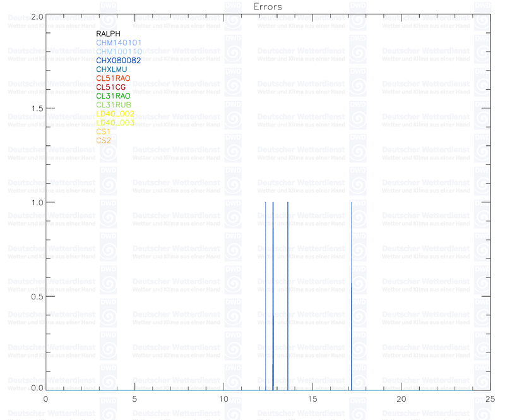Select the CHM140101 legend entry
Viewport: 505px width, 420px height.
point(119,42)
